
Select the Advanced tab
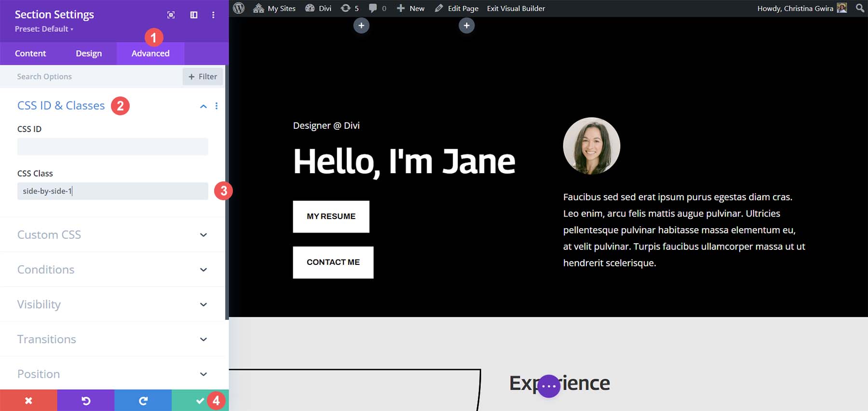coord(150,54)
